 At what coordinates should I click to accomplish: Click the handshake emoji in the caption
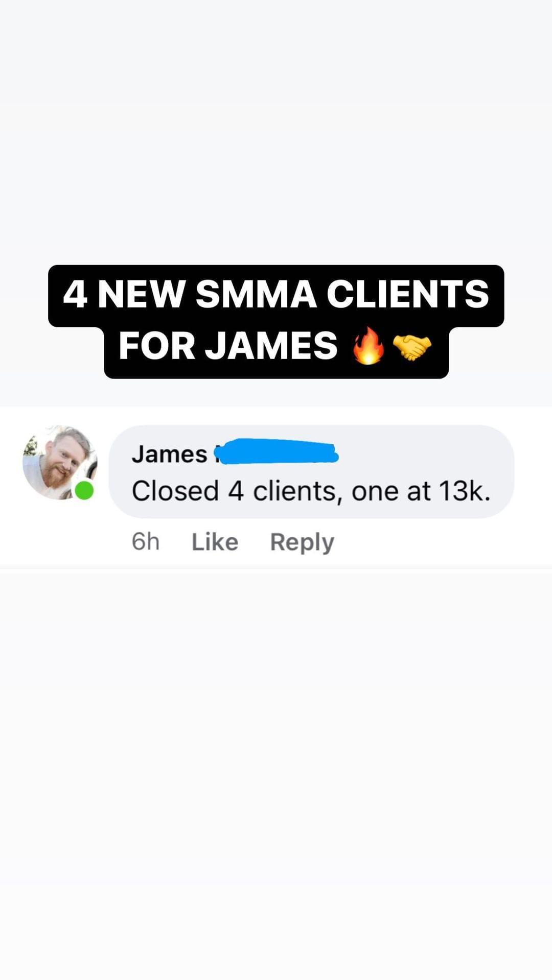coord(412,347)
